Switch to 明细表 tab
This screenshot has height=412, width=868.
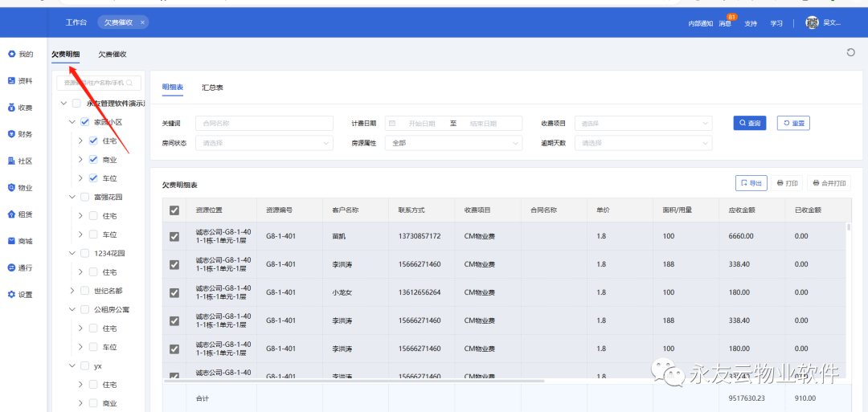[172, 88]
